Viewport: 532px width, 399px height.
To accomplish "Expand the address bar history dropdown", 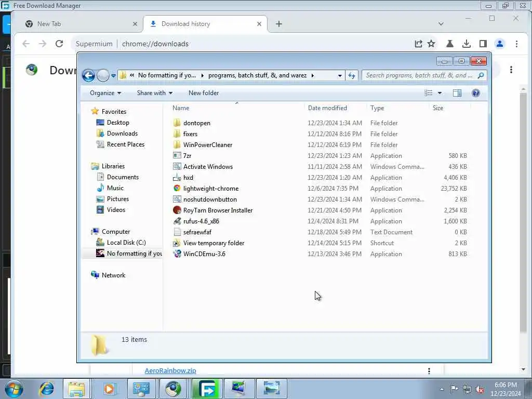I will (x=340, y=76).
